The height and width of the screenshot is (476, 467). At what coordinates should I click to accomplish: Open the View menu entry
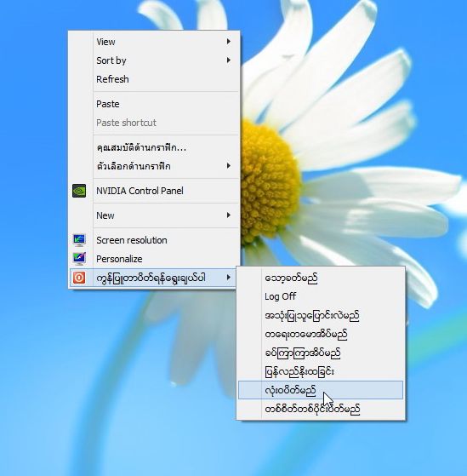pyautogui.click(x=154, y=42)
